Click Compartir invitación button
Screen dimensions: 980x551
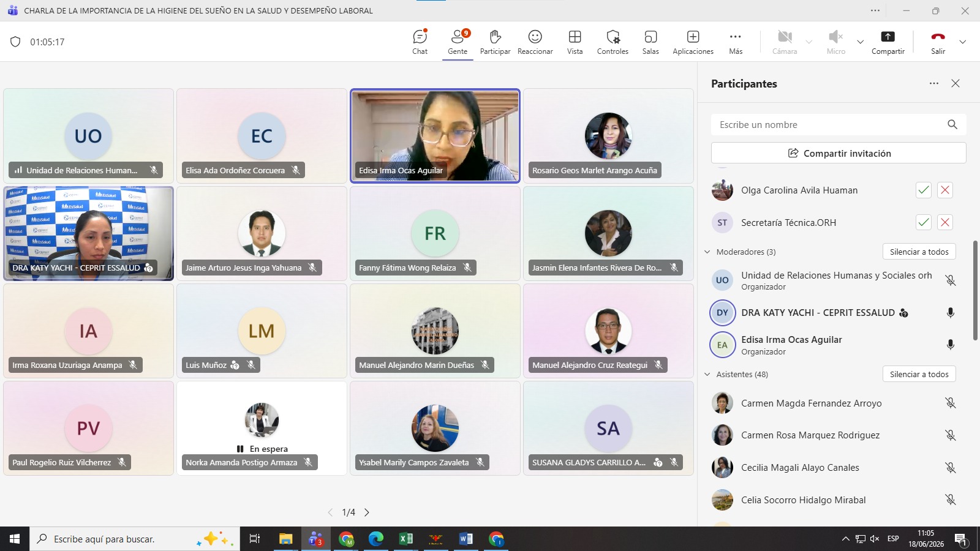click(839, 153)
